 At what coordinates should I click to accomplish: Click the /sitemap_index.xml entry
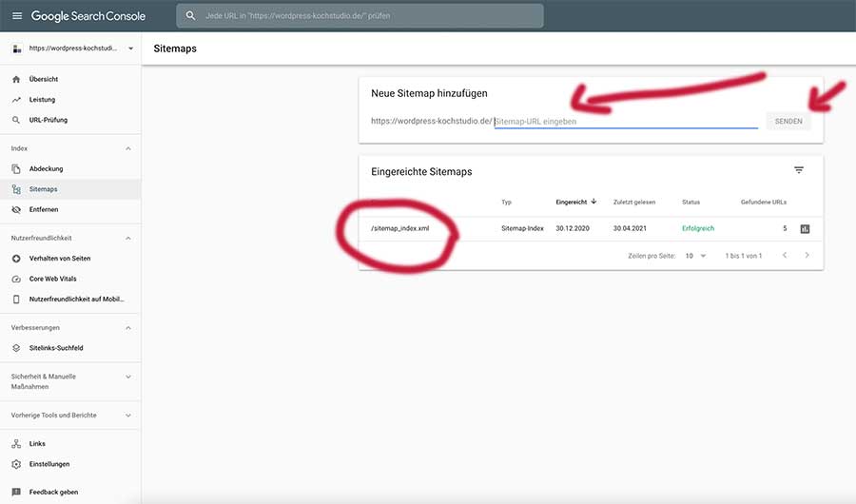point(399,229)
